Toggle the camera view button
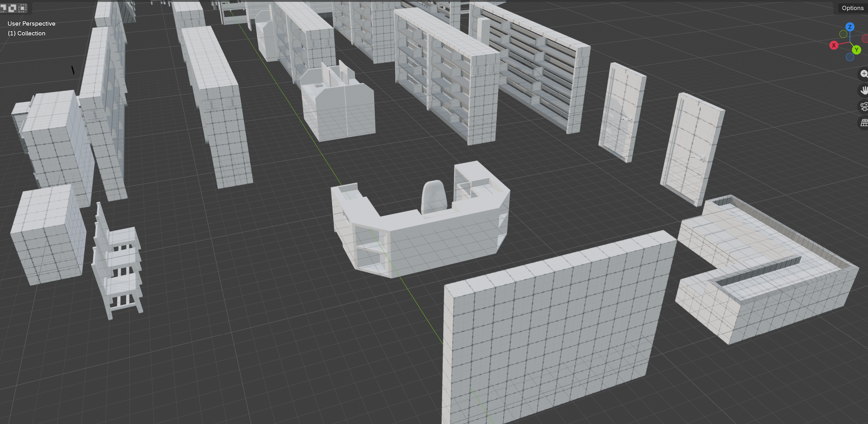Viewport: 868px width, 424px height. 863,106
